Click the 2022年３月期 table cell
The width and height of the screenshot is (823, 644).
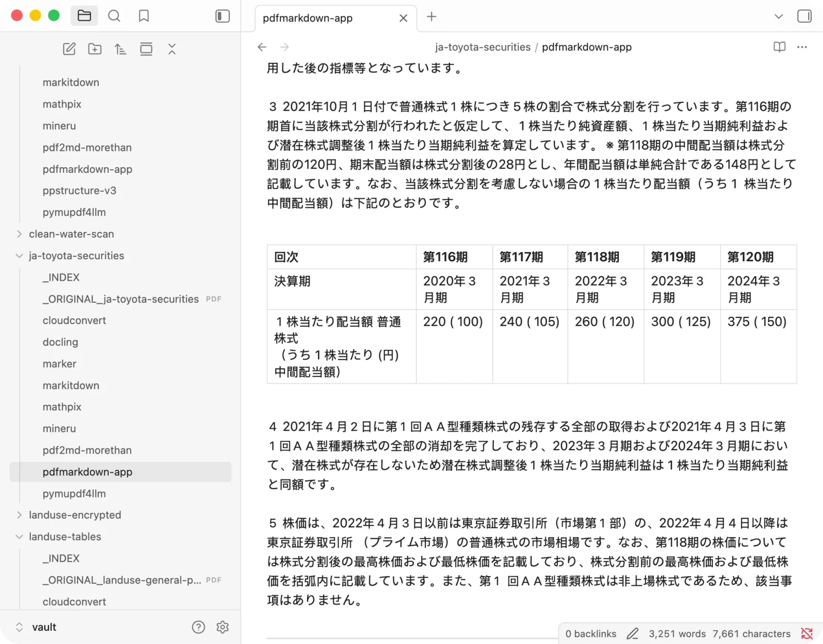[x=605, y=289]
